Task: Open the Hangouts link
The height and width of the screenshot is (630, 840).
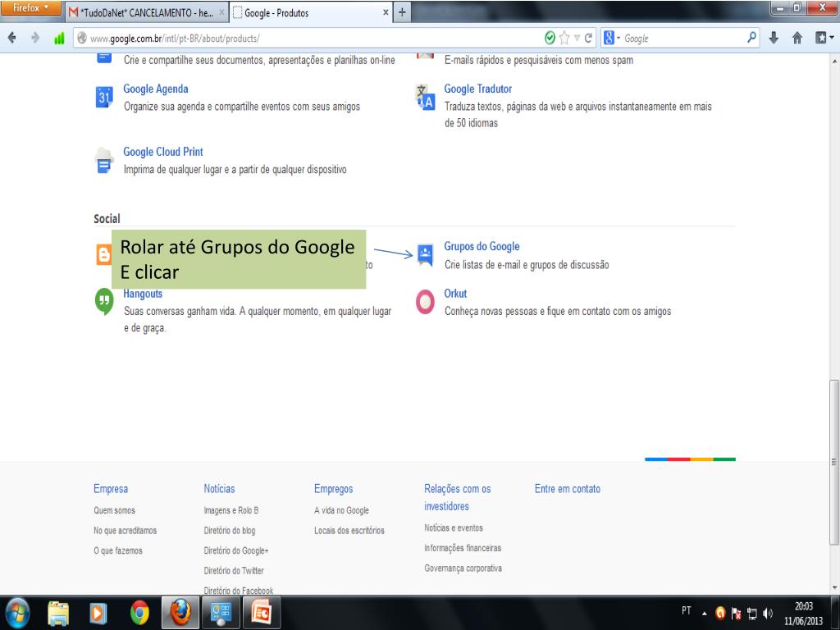Action: pos(143,294)
